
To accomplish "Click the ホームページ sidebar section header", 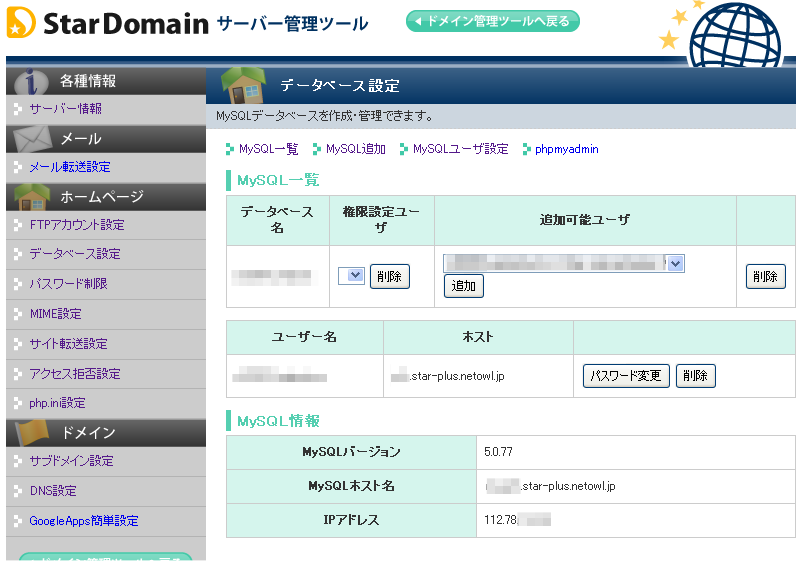I will [x=106, y=197].
